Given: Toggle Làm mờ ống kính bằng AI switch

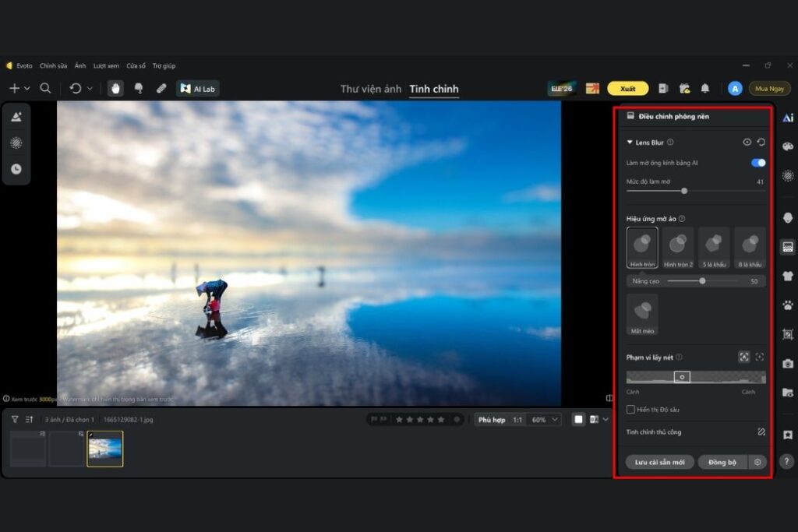Looking at the screenshot, I should [x=758, y=163].
